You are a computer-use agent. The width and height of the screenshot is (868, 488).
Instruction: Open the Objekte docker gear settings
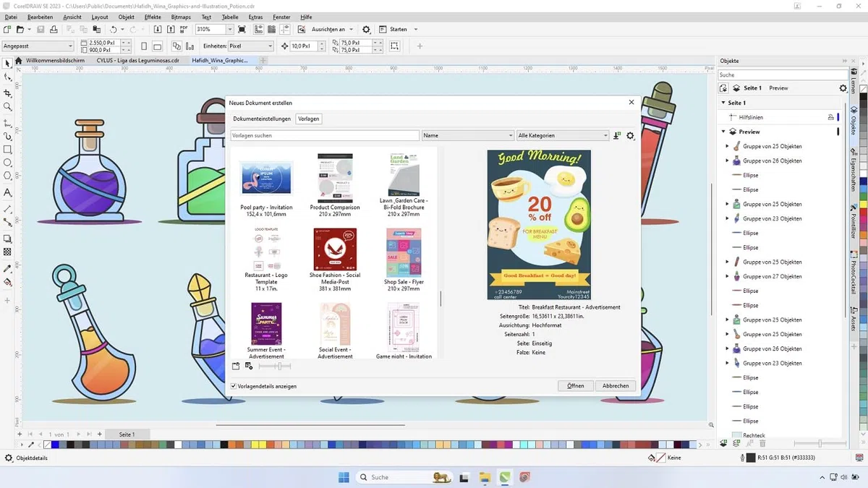[x=843, y=88]
